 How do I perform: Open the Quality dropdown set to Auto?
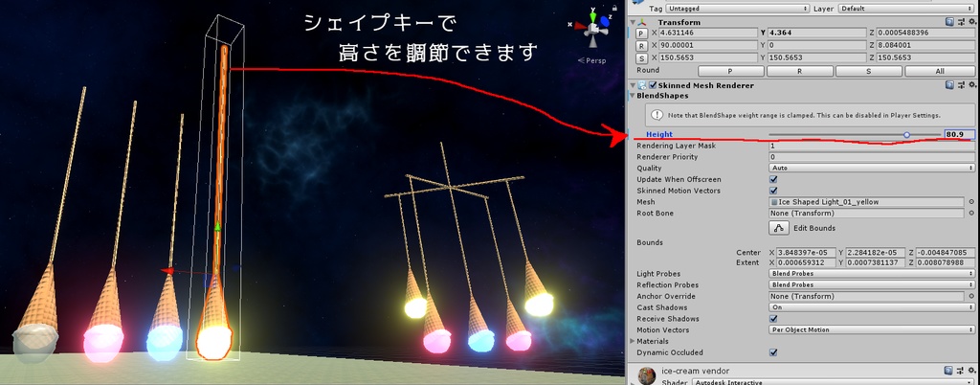tap(872, 169)
